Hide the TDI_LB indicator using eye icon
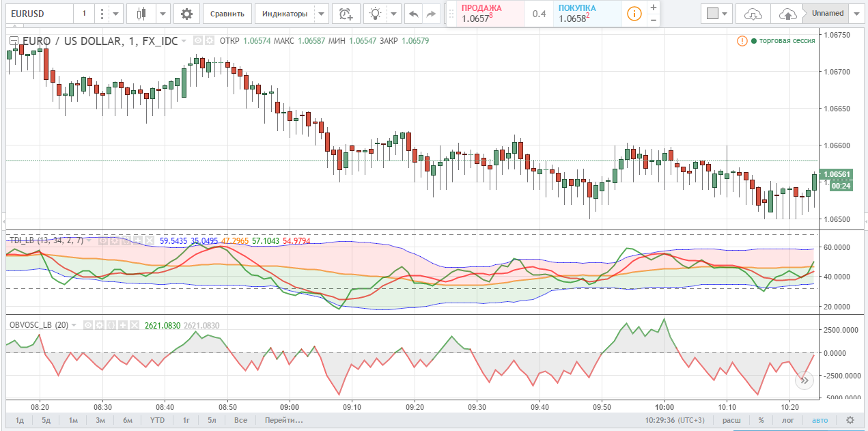This screenshot has height=431, width=868. [x=103, y=240]
